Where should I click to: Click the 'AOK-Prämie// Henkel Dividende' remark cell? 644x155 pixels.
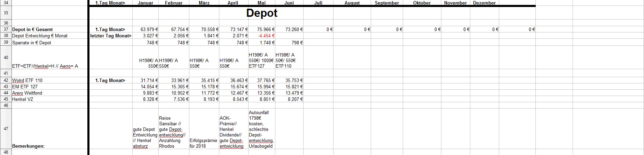pyautogui.click(x=234, y=129)
